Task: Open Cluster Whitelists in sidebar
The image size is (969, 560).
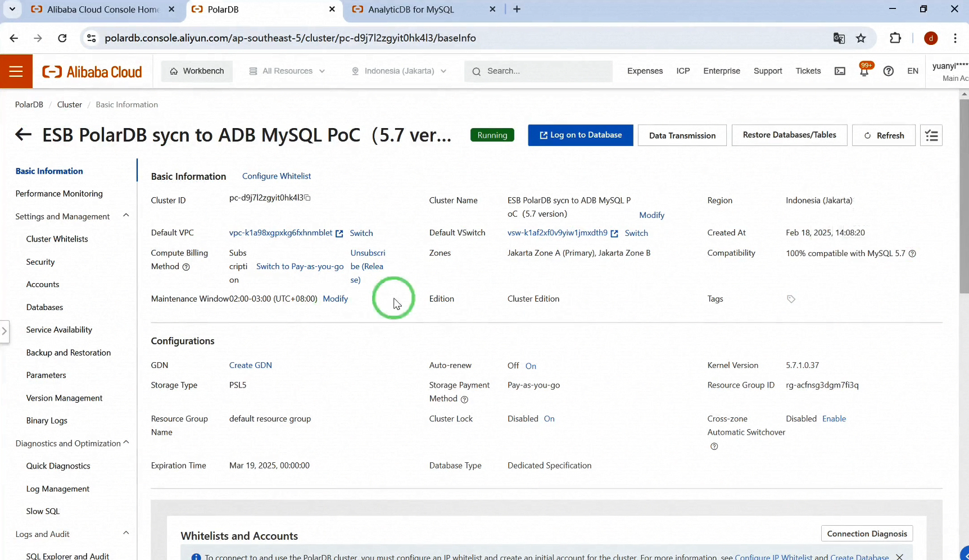Action: coord(57,239)
